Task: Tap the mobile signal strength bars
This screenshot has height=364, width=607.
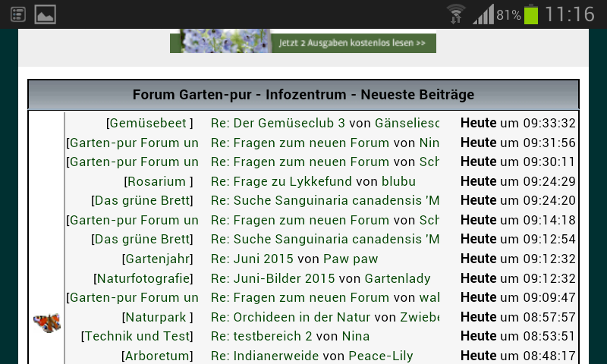Action: click(483, 14)
